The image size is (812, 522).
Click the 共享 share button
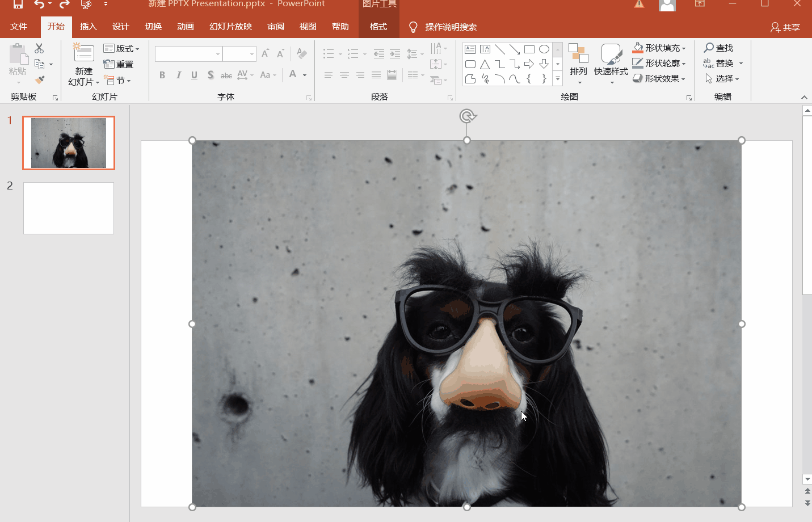coord(785,27)
